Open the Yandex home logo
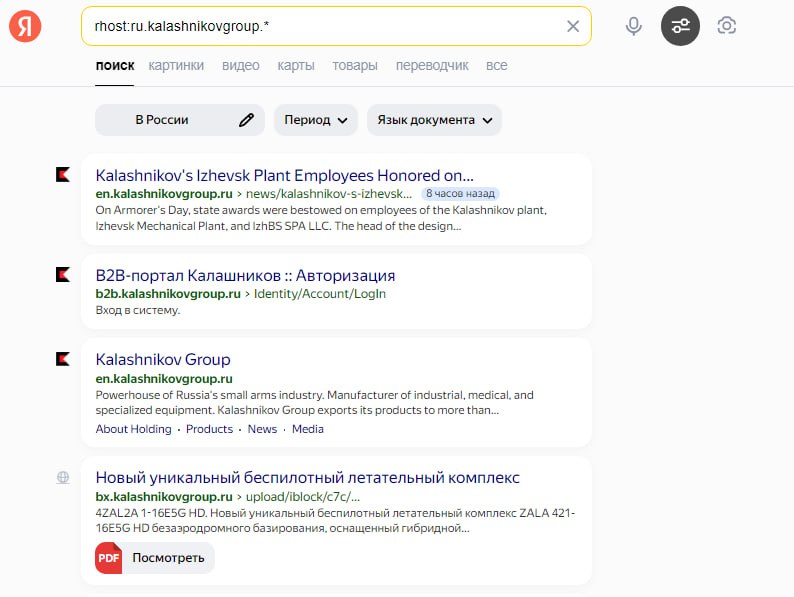The width and height of the screenshot is (794, 597). click(25, 26)
